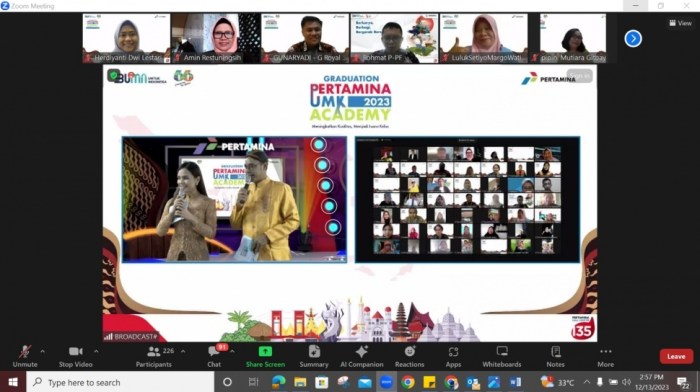This screenshot has width=700, height=392.
Task: Stop Video camera toggle
Action: click(x=75, y=357)
